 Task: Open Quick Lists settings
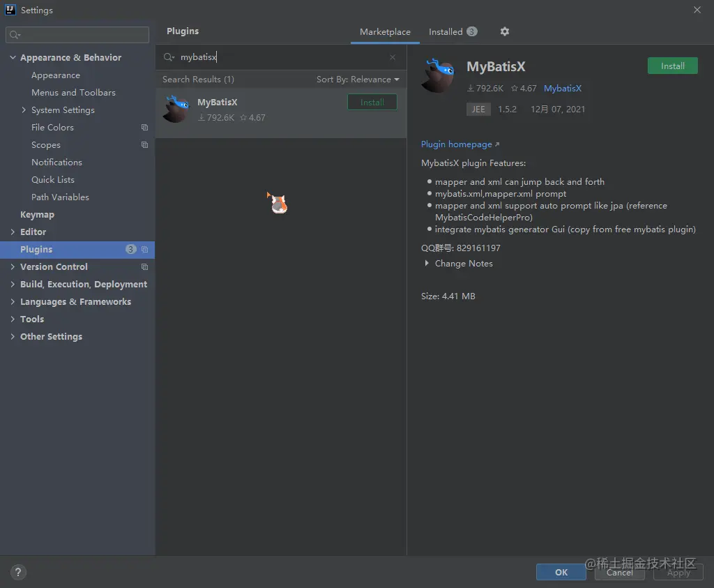pyautogui.click(x=53, y=179)
